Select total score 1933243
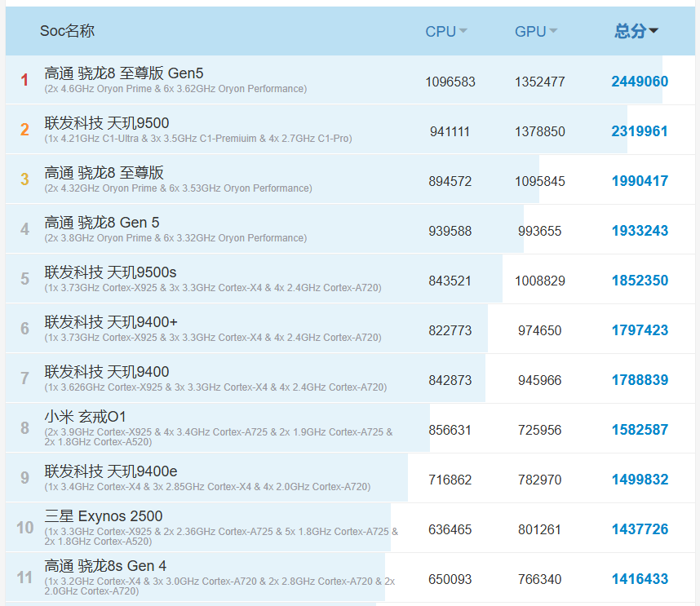The height and width of the screenshot is (606, 700). pos(640,231)
